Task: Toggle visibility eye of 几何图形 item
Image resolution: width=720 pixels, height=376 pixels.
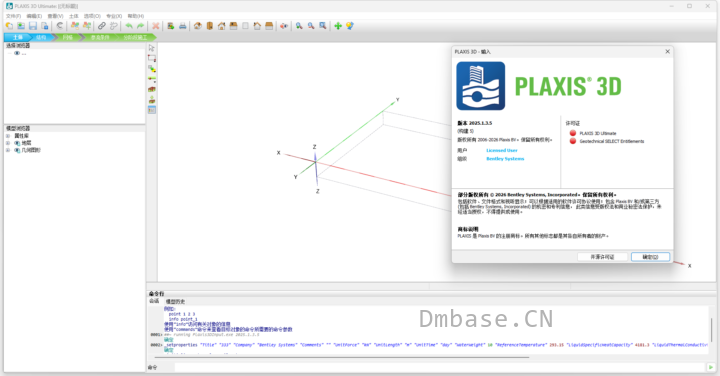Action: click(x=17, y=150)
